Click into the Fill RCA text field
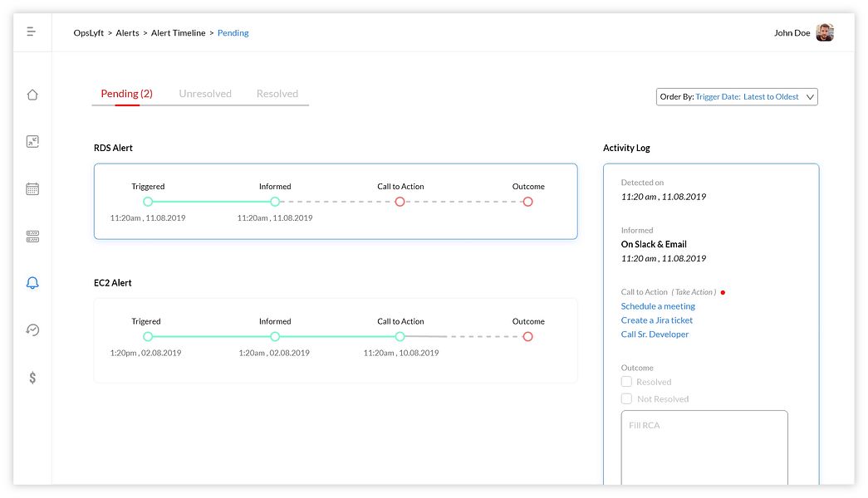 [x=704, y=447]
